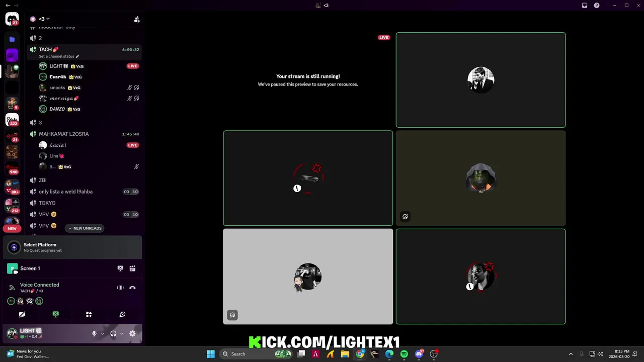
Task: Open MAHKAMAT L2OSRA voice channel
Action: (x=85, y=134)
